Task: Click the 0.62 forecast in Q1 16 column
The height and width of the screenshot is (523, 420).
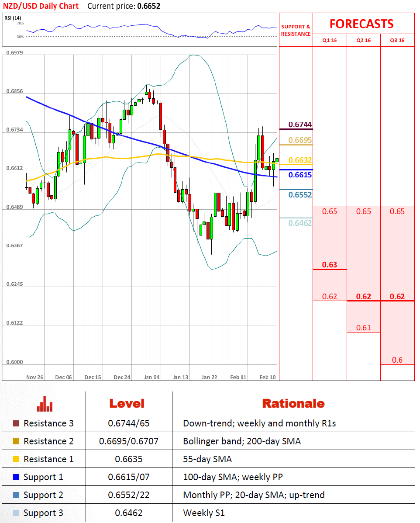Action: coord(329,297)
